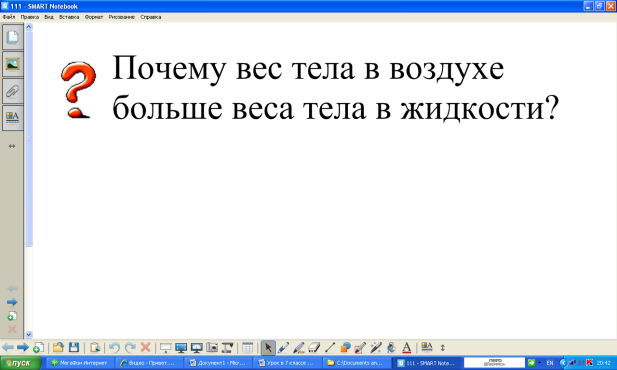Select the Shapes tool
The image size is (617, 370).
[x=345, y=348]
